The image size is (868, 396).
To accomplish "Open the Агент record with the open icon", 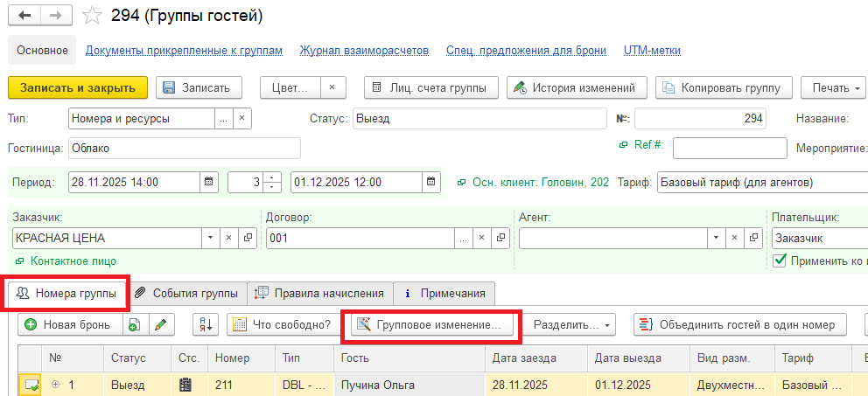I will 753,238.
